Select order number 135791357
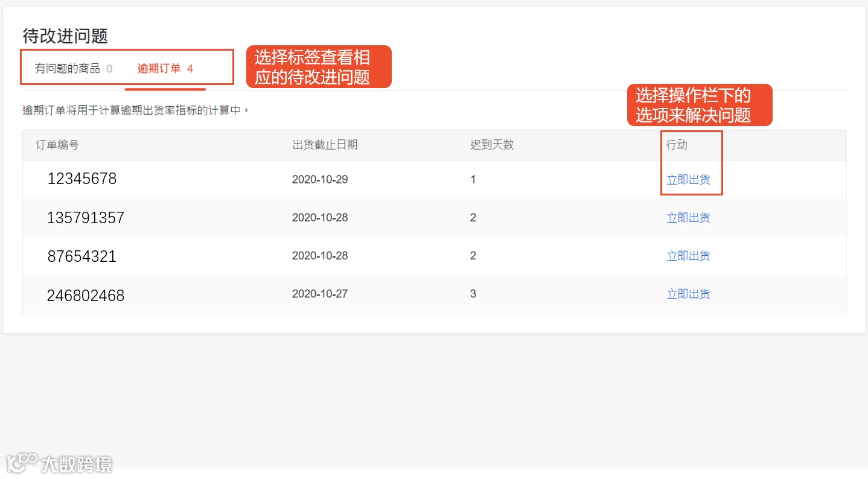 coord(86,218)
